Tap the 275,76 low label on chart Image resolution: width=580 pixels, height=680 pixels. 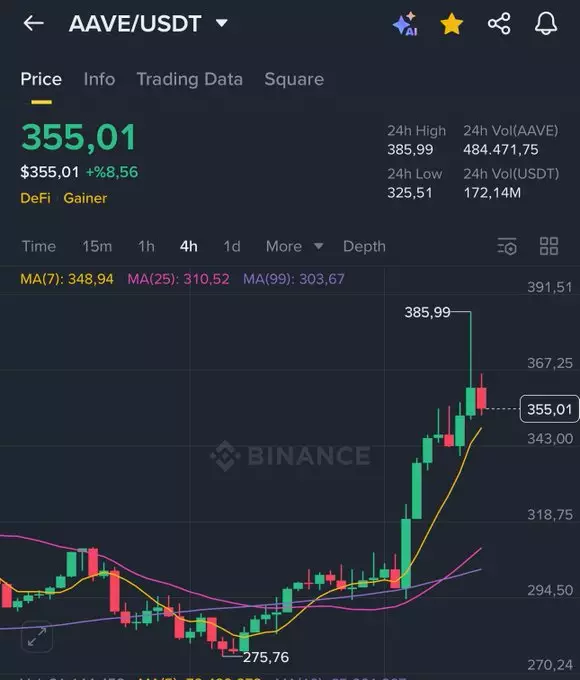pyautogui.click(x=266, y=657)
